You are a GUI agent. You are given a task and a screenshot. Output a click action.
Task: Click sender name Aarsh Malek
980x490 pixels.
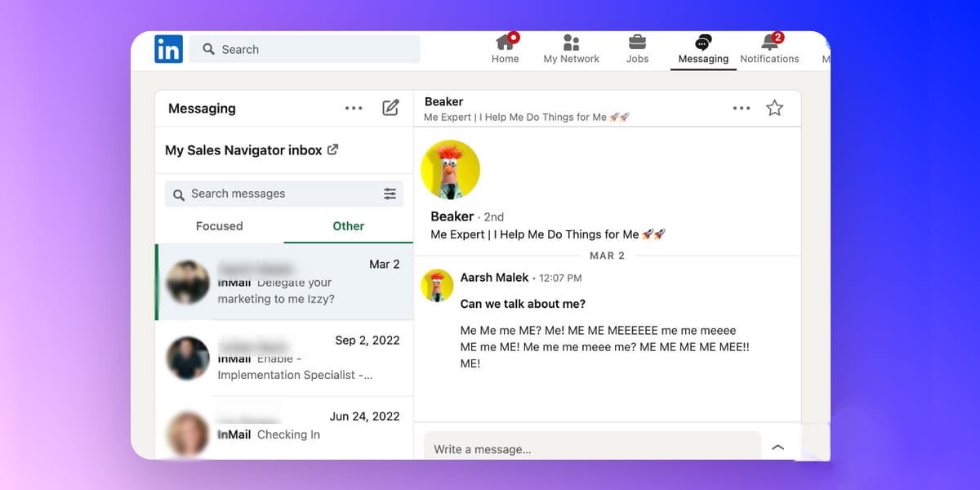click(495, 278)
